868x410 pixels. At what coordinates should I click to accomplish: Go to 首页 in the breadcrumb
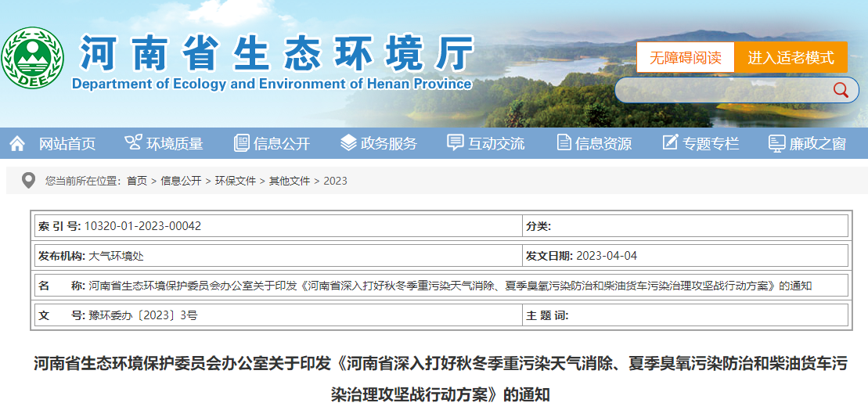137,181
